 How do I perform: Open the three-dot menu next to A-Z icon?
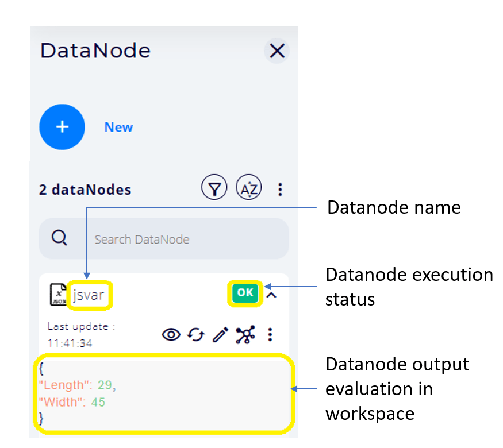coord(280,187)
